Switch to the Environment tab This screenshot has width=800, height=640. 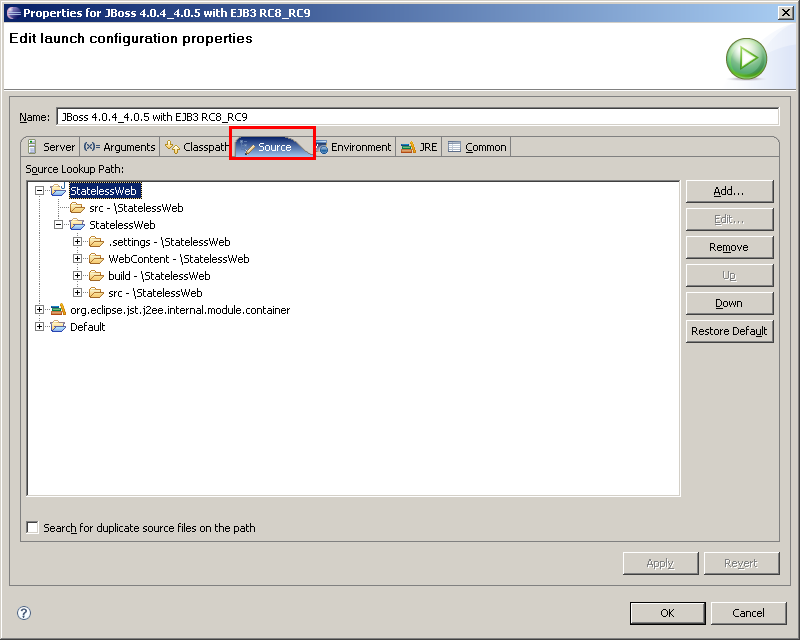(355, 147)
